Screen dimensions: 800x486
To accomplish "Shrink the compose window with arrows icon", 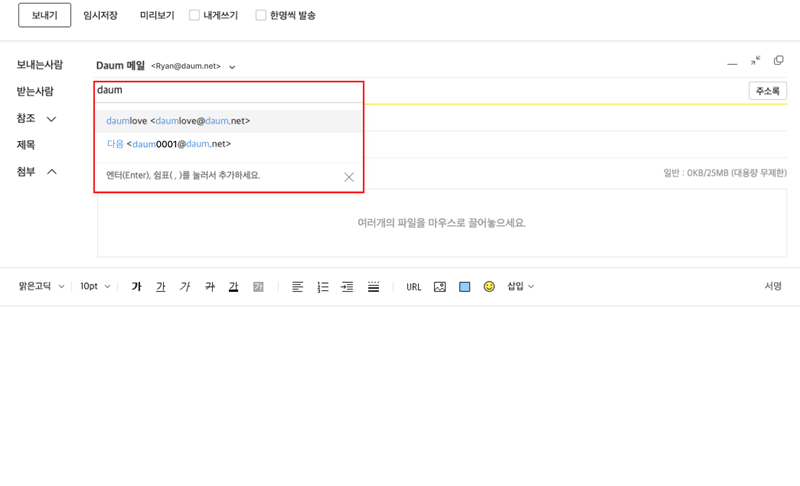I will coord(756,60).
